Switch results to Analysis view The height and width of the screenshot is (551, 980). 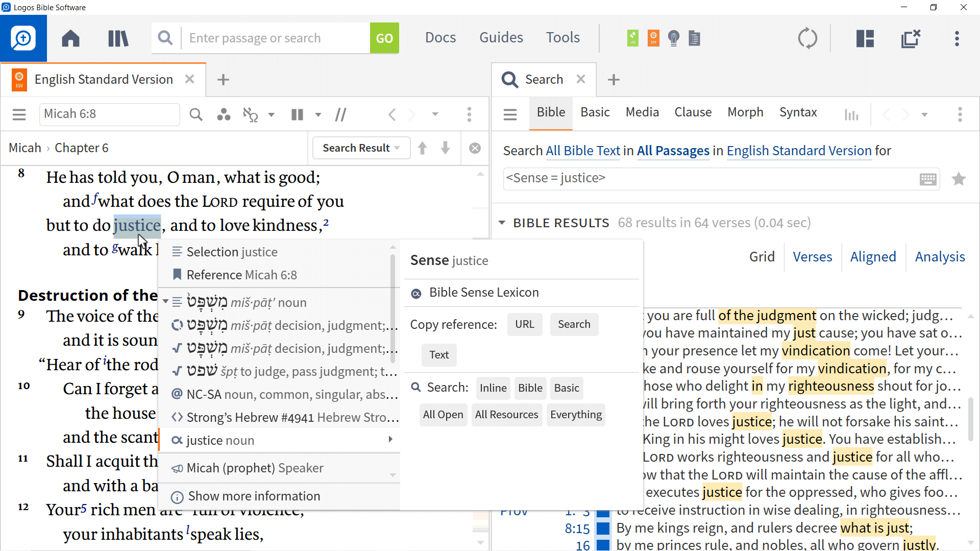[x=940, y=256]
